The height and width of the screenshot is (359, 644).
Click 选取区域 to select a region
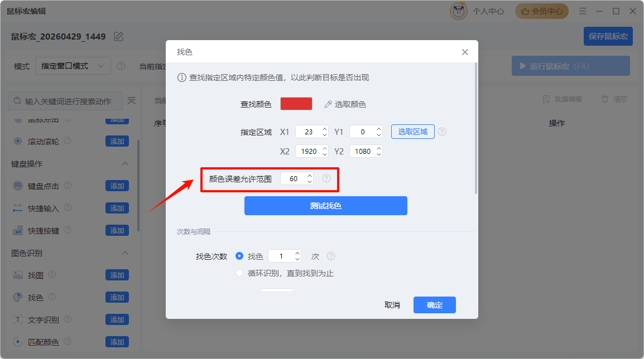[412, 131]
